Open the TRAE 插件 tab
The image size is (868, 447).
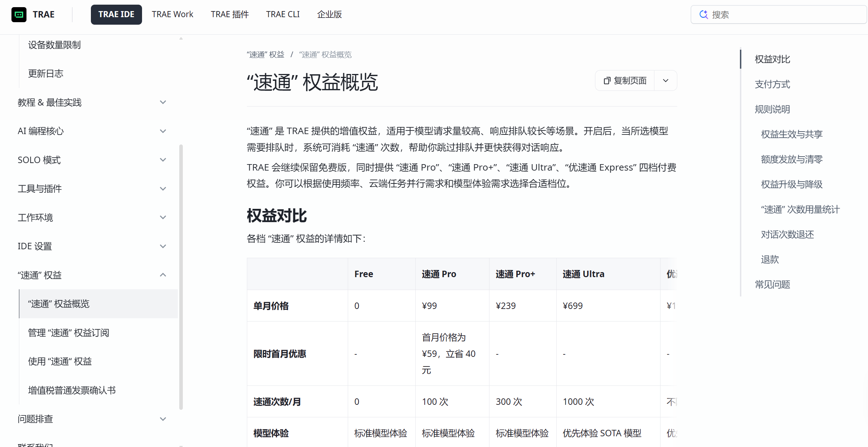tap(230, 15)
